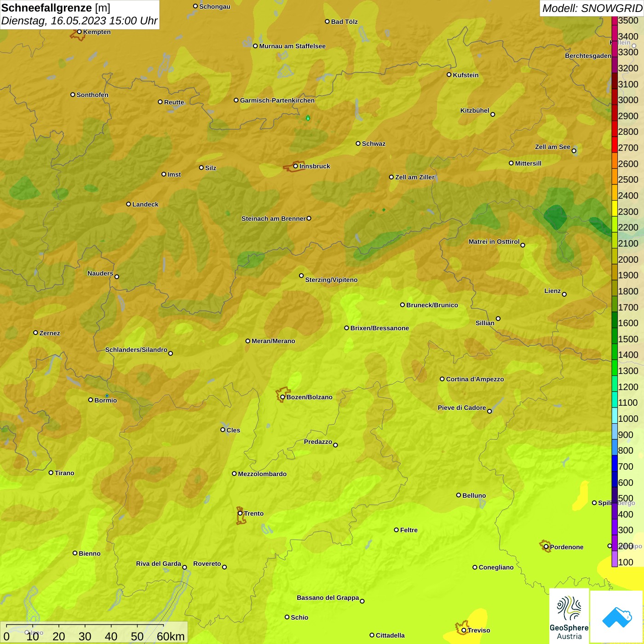
Task: Click the Treviso city marker dot
Action: 464,630
